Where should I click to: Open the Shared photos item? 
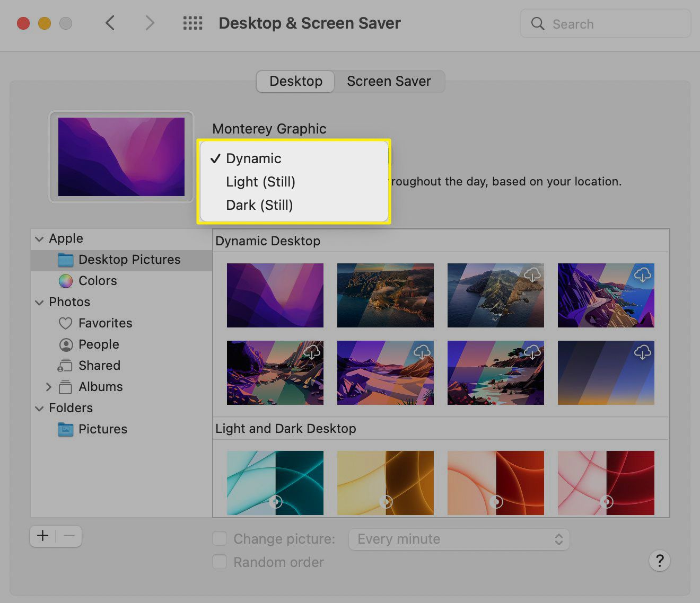(x=99, y=366)
